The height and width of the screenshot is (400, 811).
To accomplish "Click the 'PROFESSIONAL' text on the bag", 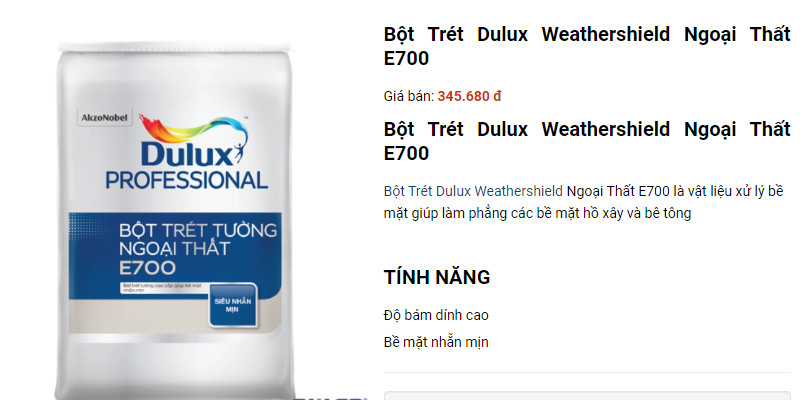I will click(187, 180).
